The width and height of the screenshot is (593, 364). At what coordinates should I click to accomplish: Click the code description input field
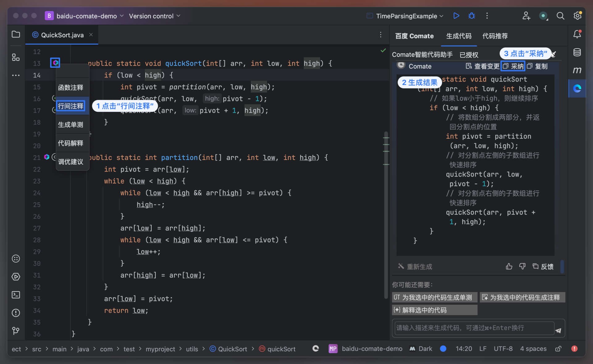point(474,328)
